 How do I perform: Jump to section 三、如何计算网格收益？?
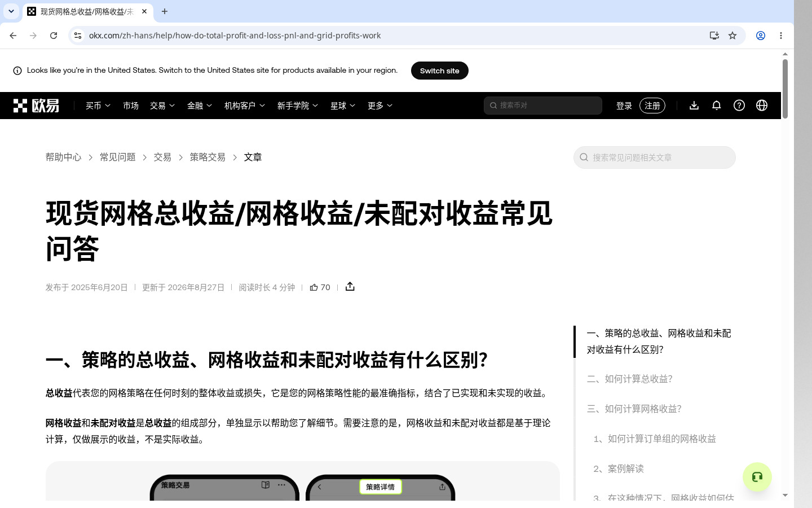click(x=634, y=409)
